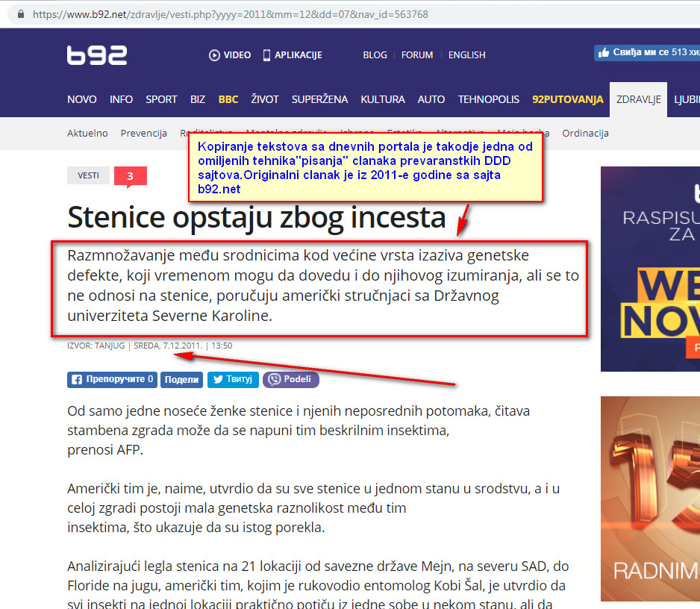Select the ZDRAVLJE tab

(638, 99)
